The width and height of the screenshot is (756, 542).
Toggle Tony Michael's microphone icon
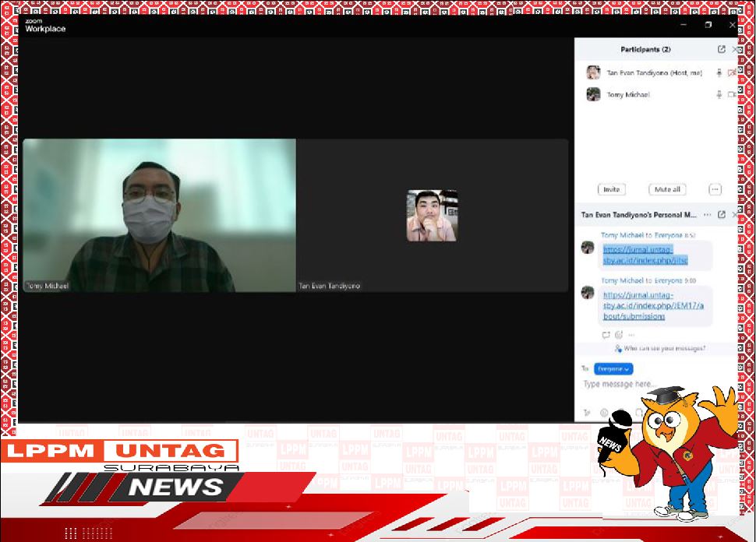(719, 95)
